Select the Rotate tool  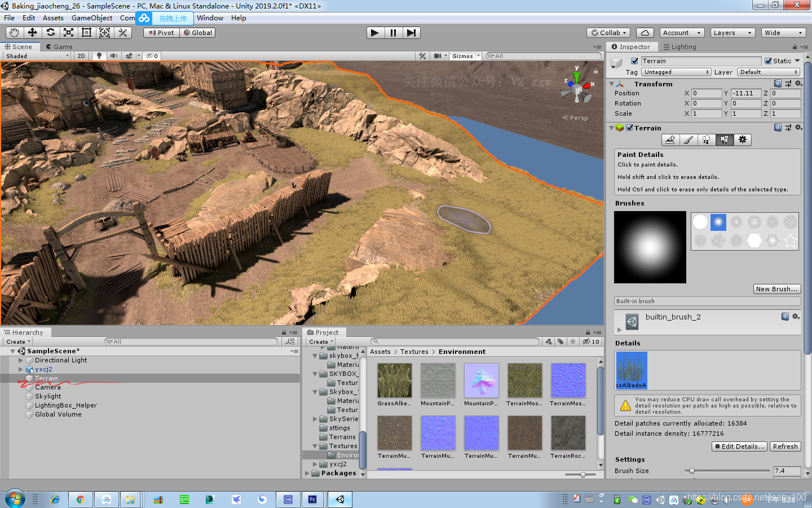point(50,33)
